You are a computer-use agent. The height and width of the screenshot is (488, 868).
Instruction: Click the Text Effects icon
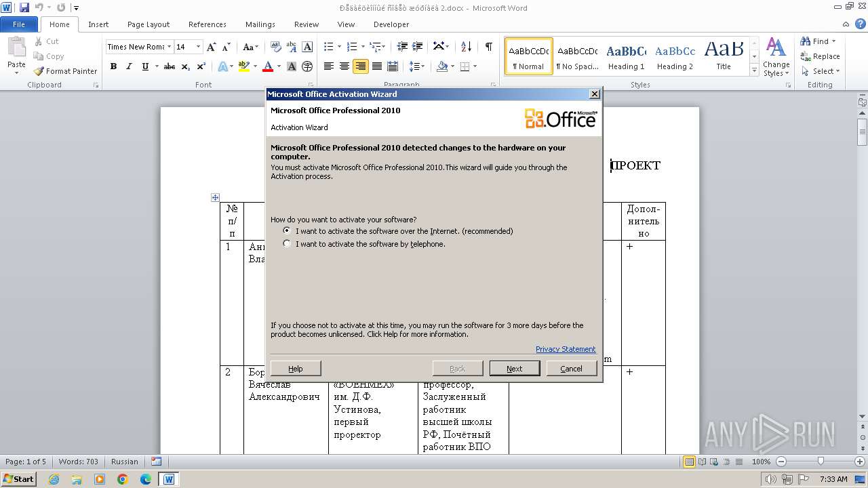pos(222,66)
